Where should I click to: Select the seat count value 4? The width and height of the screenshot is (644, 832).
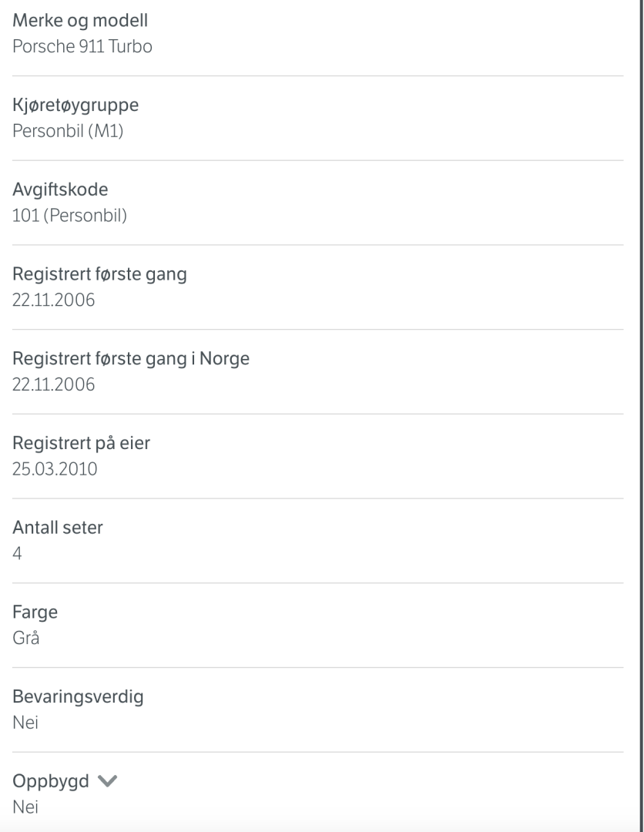click(x=15, y=553)
